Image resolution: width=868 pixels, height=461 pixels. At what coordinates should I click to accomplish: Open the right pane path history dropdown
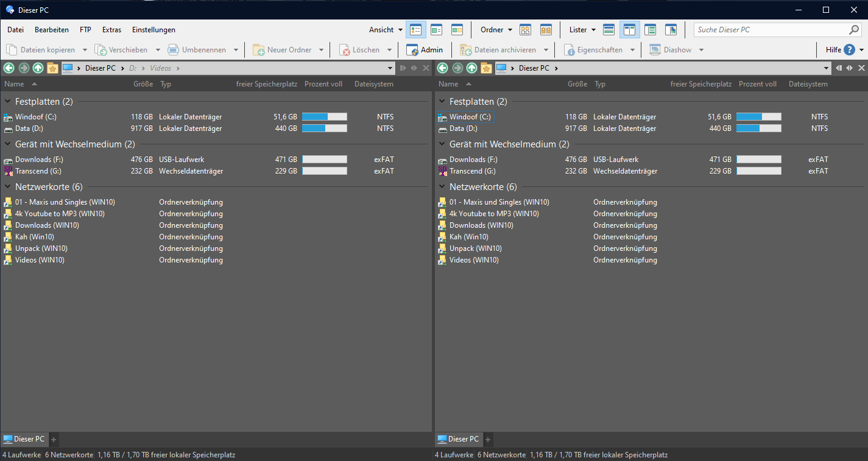point(827,68)
